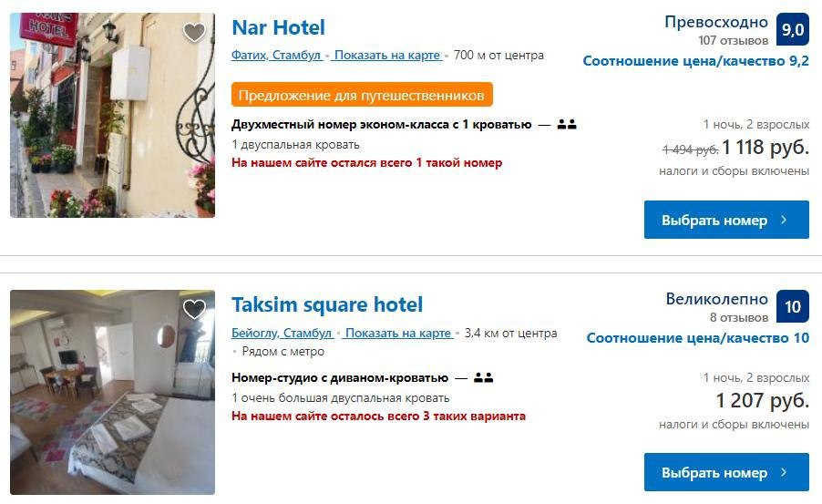Click the orange Предложение для путешественников badge

click(362, 95)
